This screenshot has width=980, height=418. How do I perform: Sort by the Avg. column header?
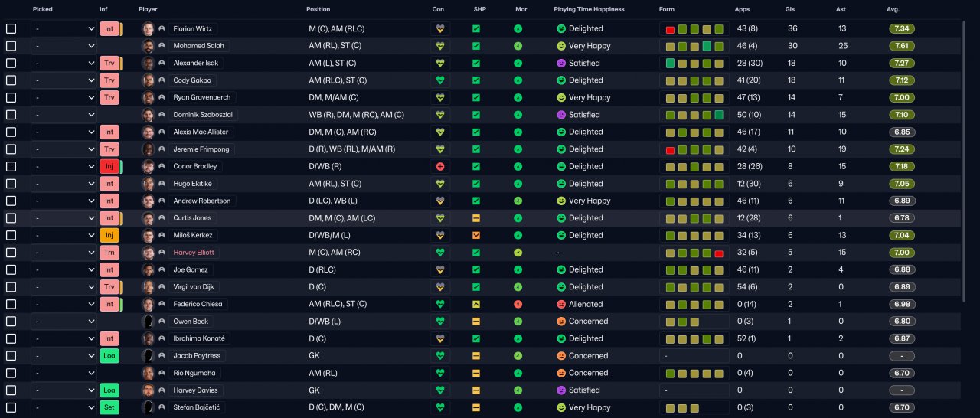893,9
